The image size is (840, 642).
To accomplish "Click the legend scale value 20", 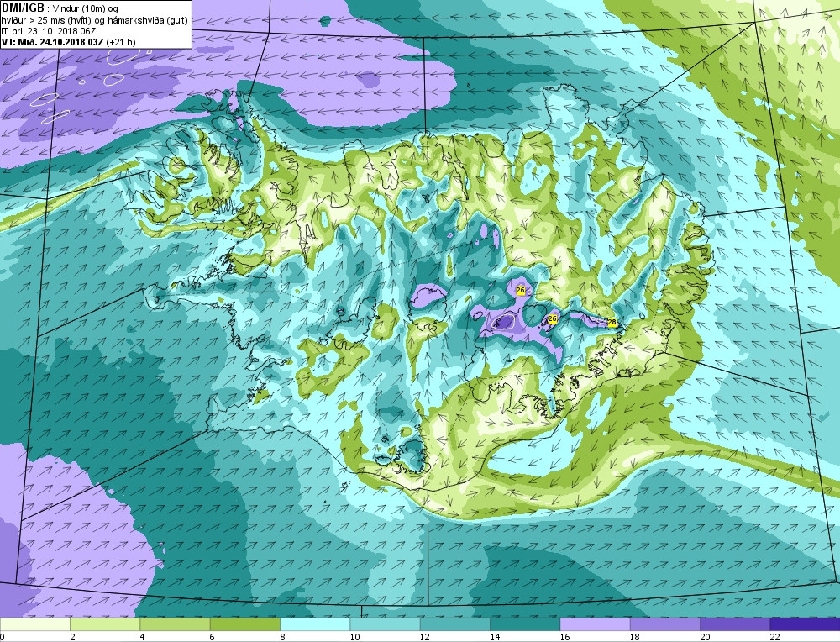I will pos(705,637).
